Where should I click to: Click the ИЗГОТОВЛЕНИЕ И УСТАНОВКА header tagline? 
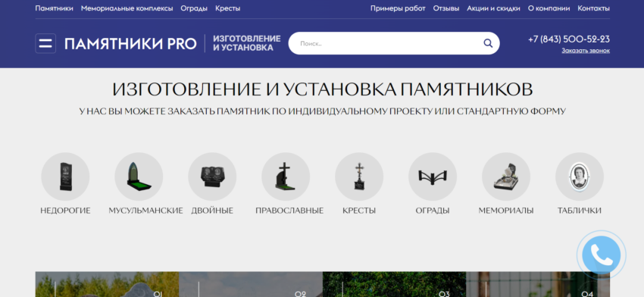pyautogui.click(x=247, y=43)
